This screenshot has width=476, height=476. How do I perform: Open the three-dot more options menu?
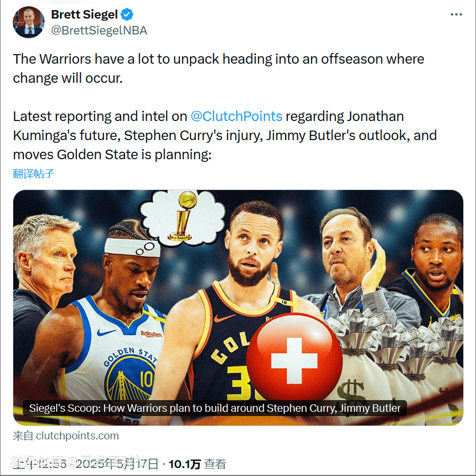456,14
